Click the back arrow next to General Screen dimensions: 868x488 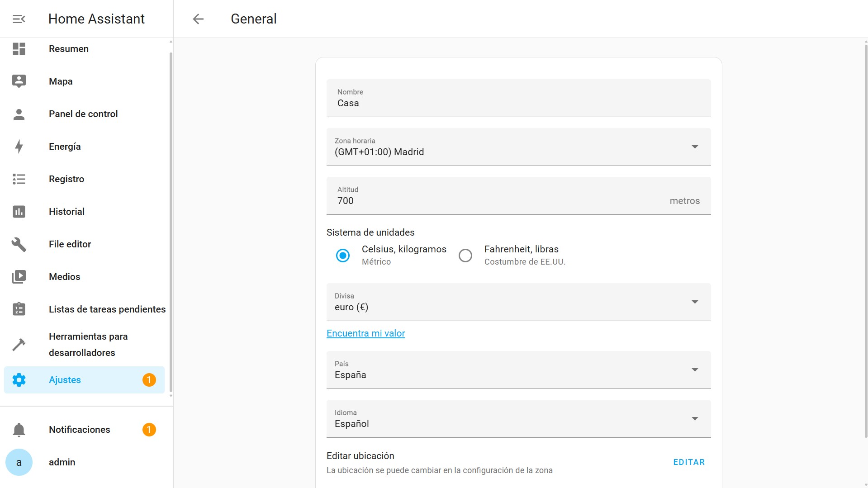[198, 19]
